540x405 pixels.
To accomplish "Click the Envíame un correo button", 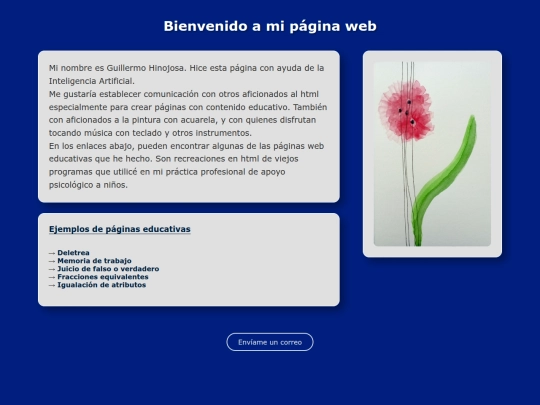I will pos(270,342).
